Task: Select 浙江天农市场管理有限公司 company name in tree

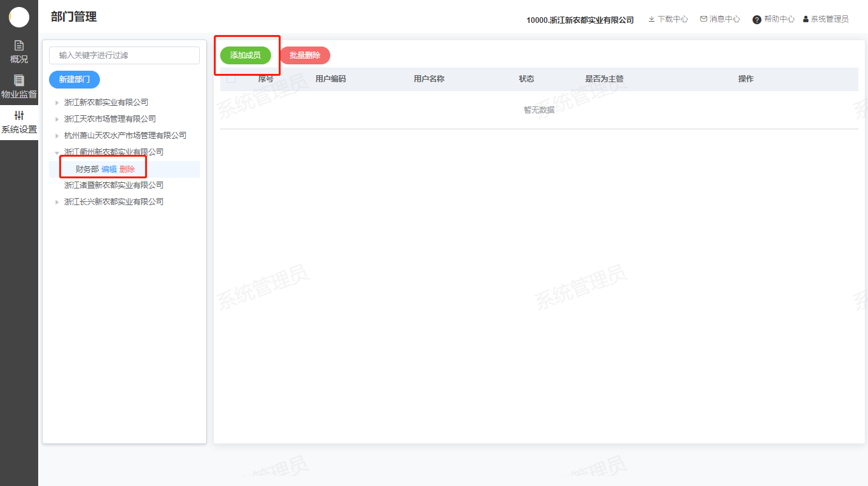Action: coord(110,119)
